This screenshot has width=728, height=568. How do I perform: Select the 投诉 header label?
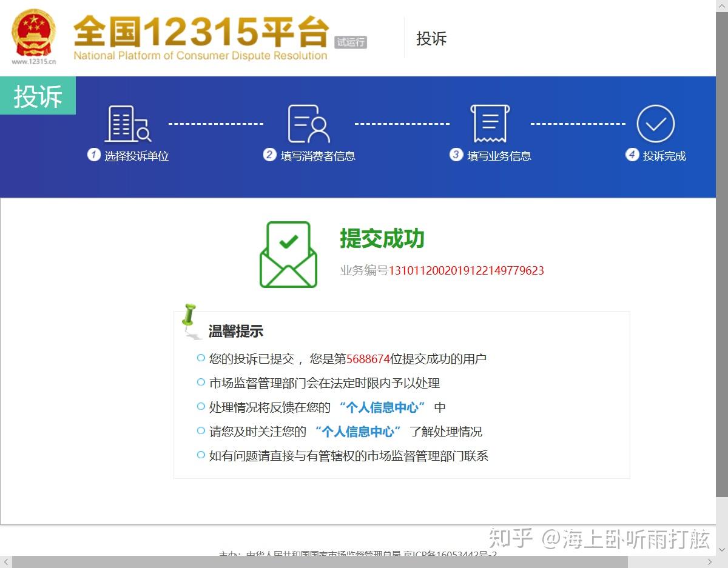[x=431, y=38]
